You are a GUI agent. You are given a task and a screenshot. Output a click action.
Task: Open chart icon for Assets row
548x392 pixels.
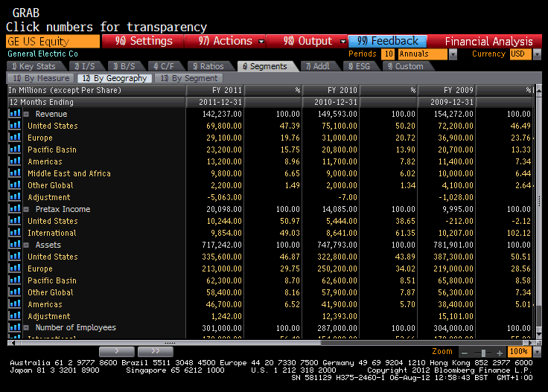click(x=15, y=244)
